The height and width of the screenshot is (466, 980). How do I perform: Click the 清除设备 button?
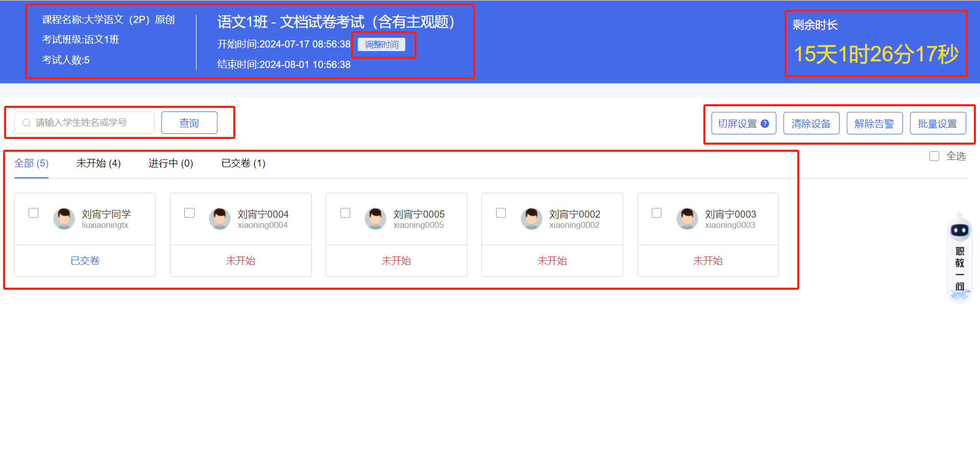click(811, 123)
